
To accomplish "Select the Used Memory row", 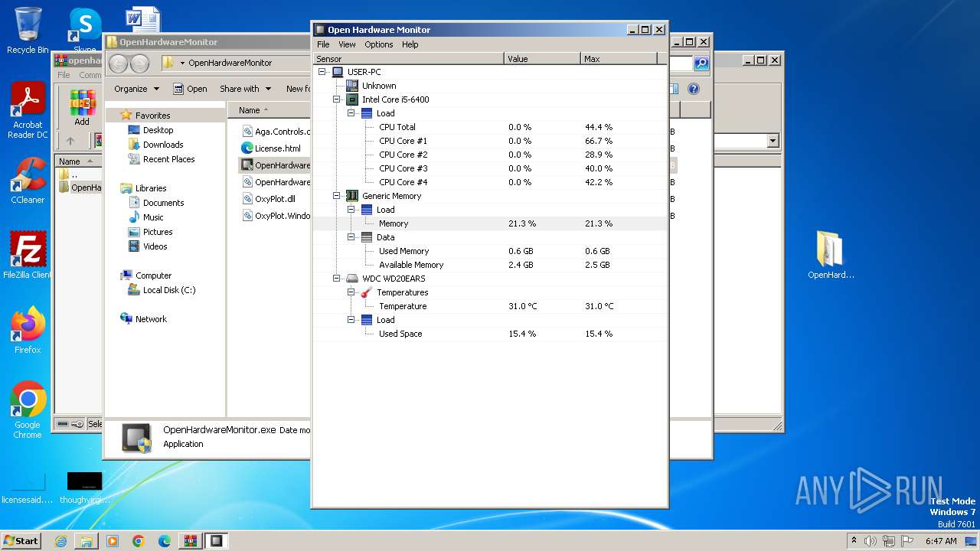I will pos(490,251).
